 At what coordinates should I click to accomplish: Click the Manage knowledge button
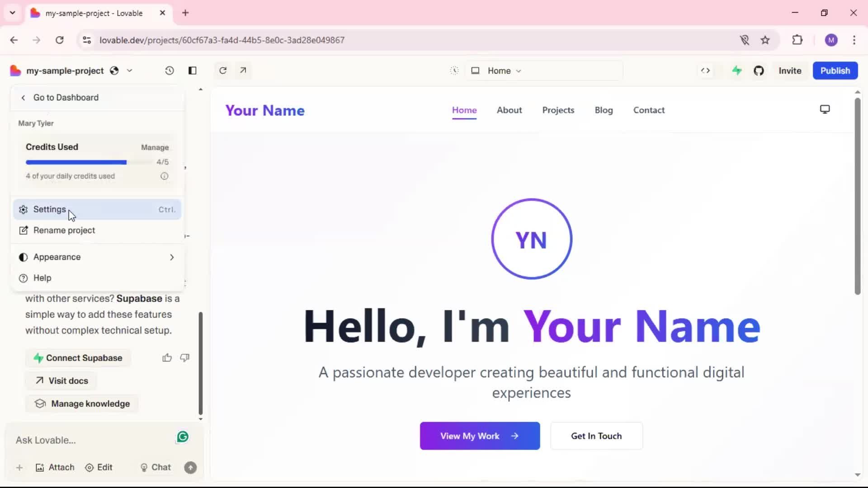(82, 404)
